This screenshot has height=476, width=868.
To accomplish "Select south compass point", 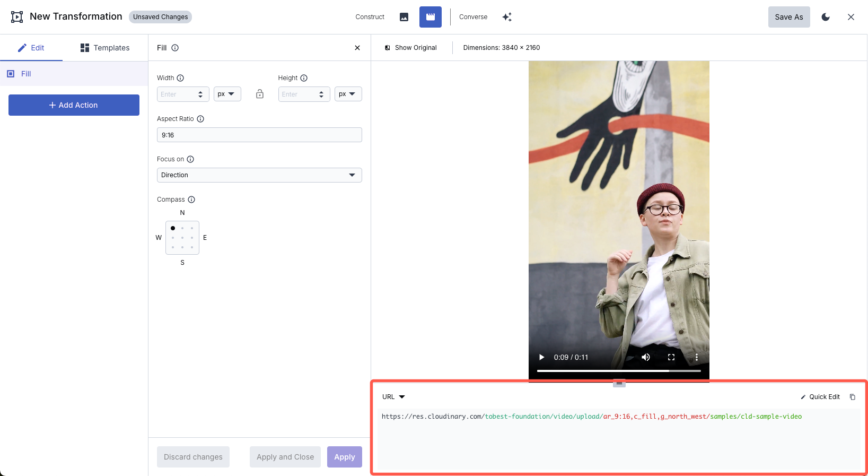I will pos(182,247).
